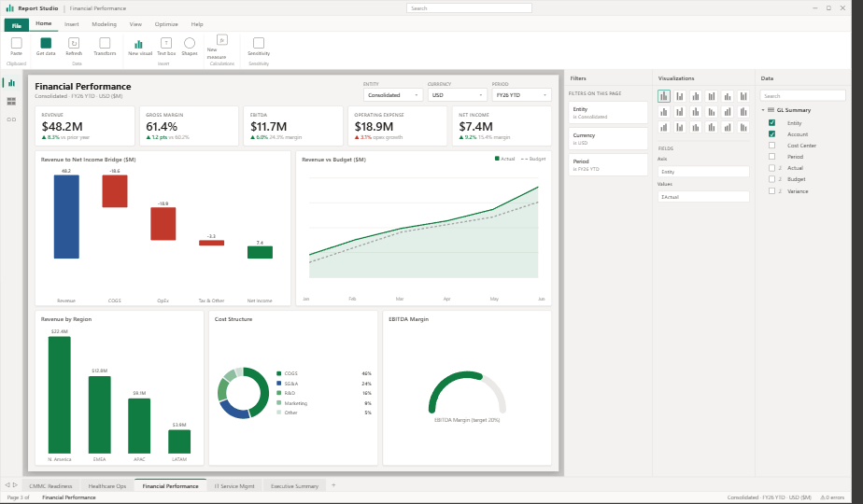The image size is (863, 504).
Task: Open the Shapes insert tool
Action: click(190, 43)
